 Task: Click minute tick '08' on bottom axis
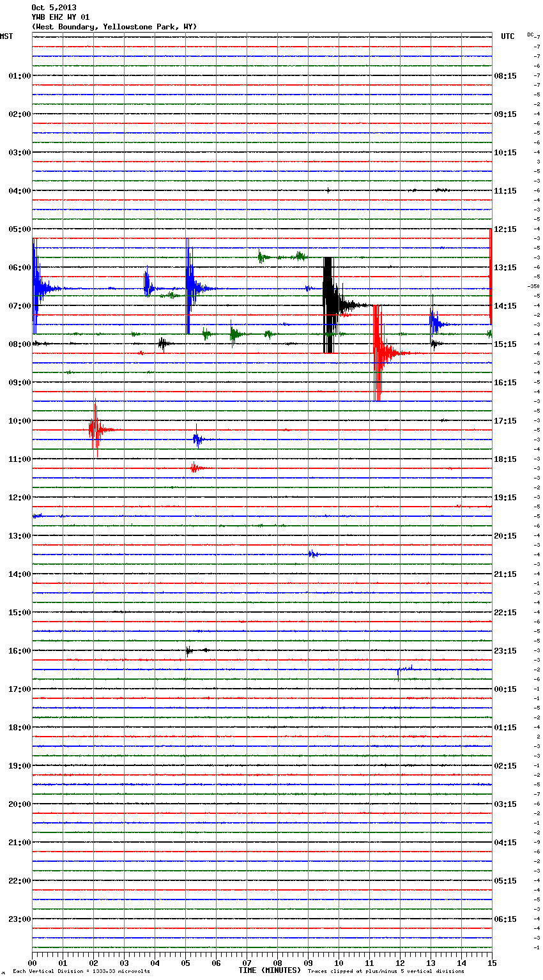[x=277, y=963]
